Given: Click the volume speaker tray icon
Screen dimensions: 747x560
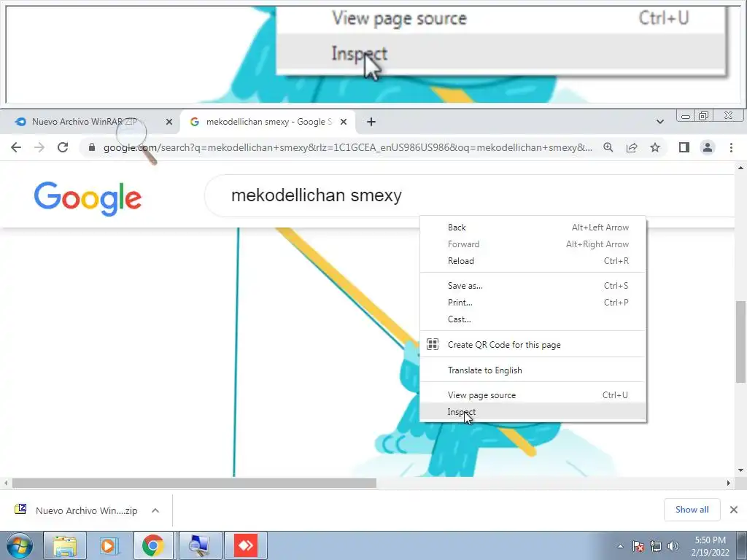Looking at the screenshot, I should [x=673, y=546].
